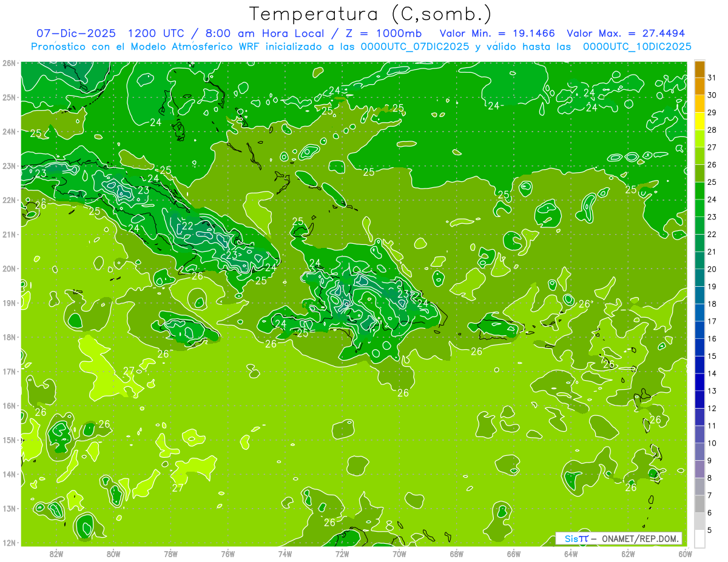Click the '80W' longitude axis label

click(x=113, y=554)
